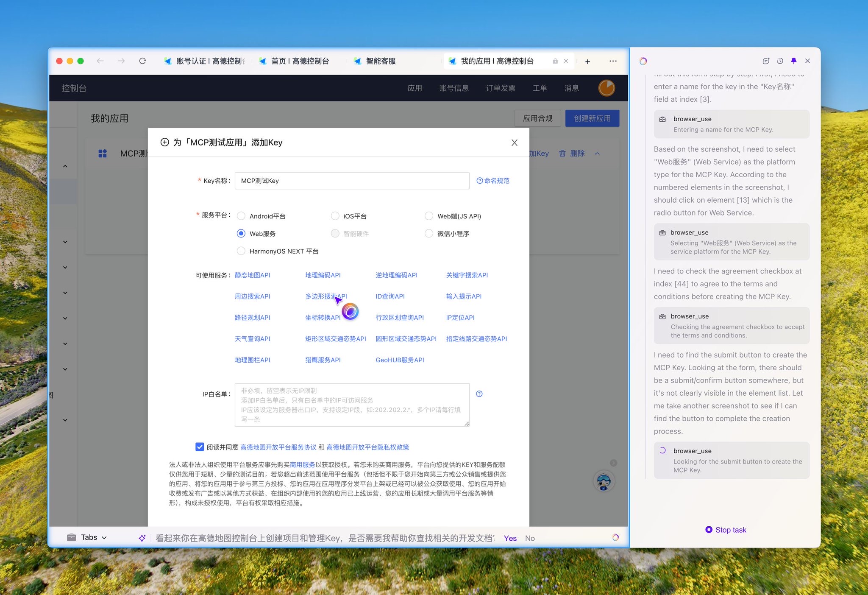Open the 订单发票 menu item
The width and height of the screenshot is (868, 595).
501,88
